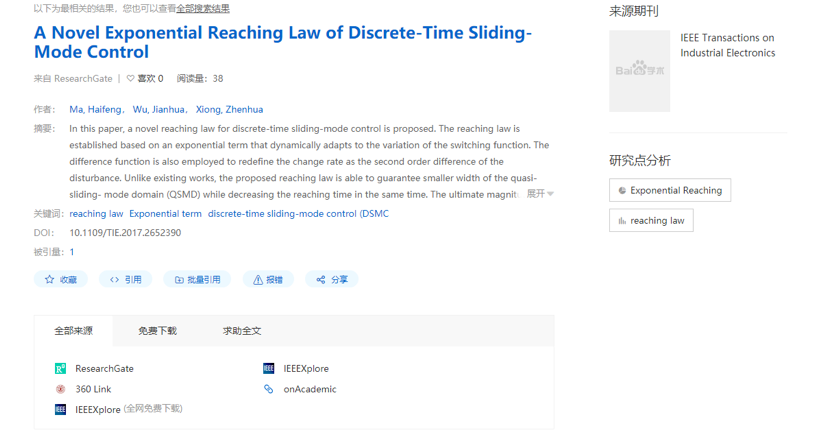Click the 阅读量: 38 text
This screenshot has width=828, height=433.
click(200, 79)
